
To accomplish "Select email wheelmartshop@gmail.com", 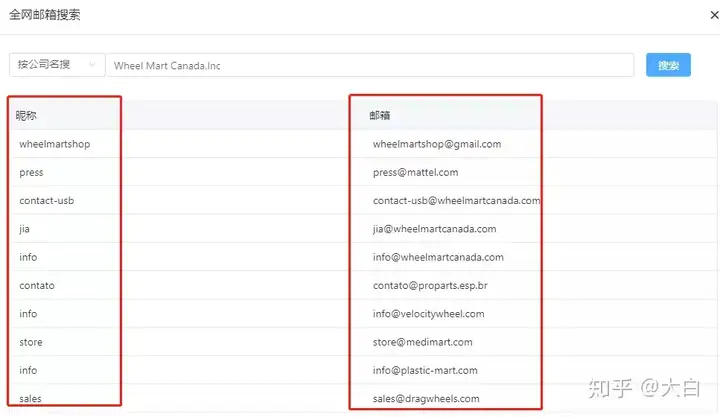I will pyautogui.click(x=437, y=144).
